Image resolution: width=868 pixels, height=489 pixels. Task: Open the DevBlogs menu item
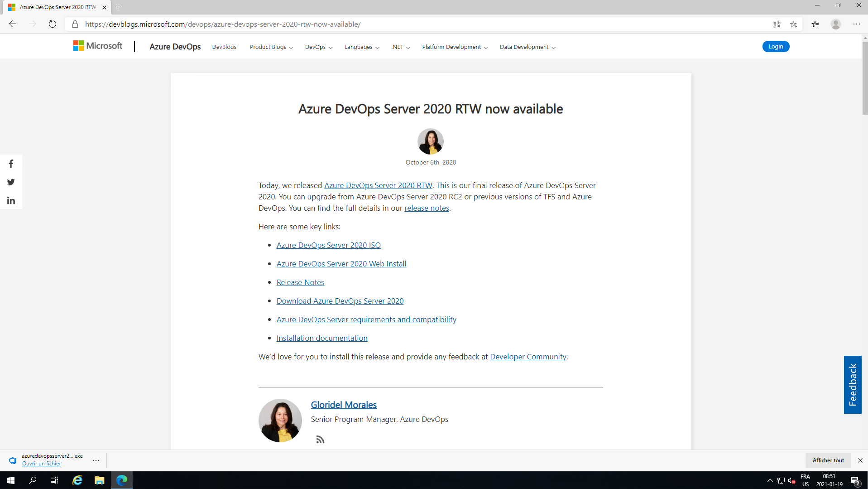click(224, 47)
